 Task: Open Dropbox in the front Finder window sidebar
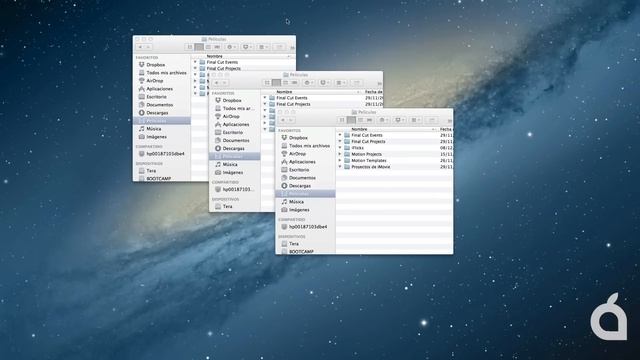pos(298,138)
